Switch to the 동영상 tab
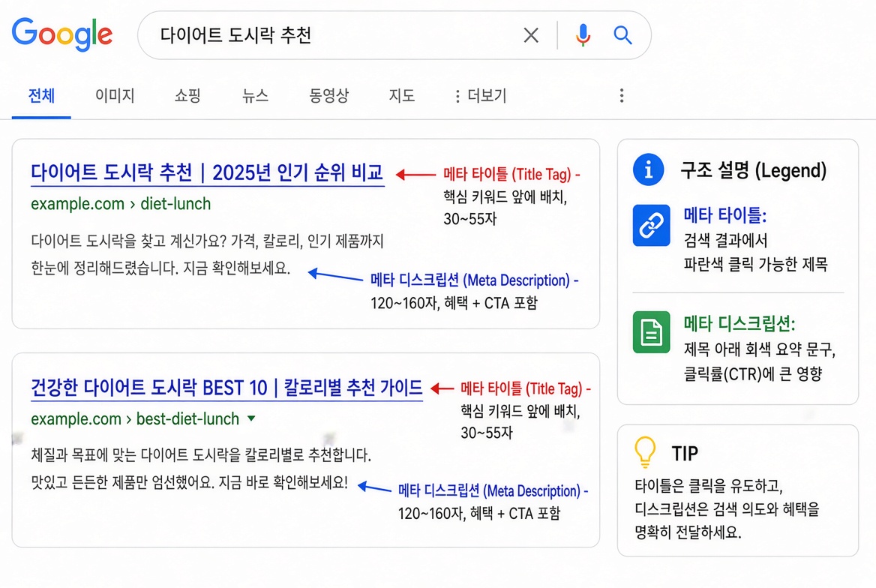The height and width of the screenshot is (588, 876). (328, 95)
